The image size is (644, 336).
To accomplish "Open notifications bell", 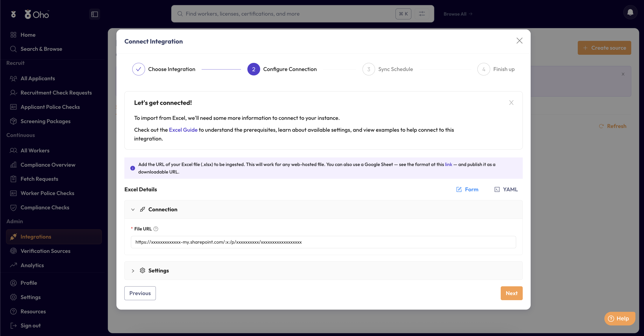I will point(630,12).
